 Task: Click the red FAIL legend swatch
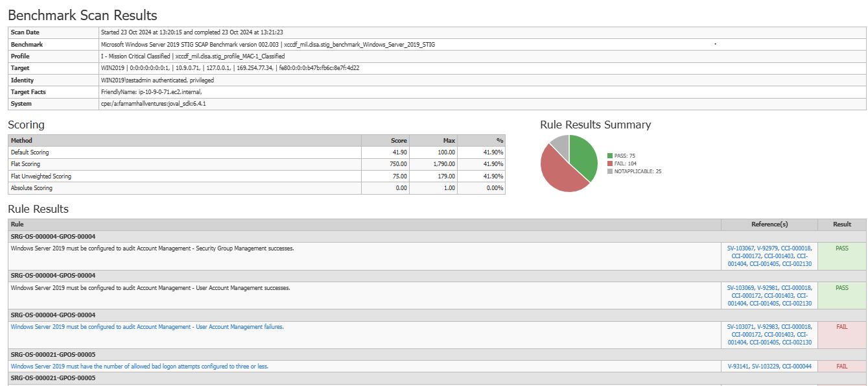(609, 163)
